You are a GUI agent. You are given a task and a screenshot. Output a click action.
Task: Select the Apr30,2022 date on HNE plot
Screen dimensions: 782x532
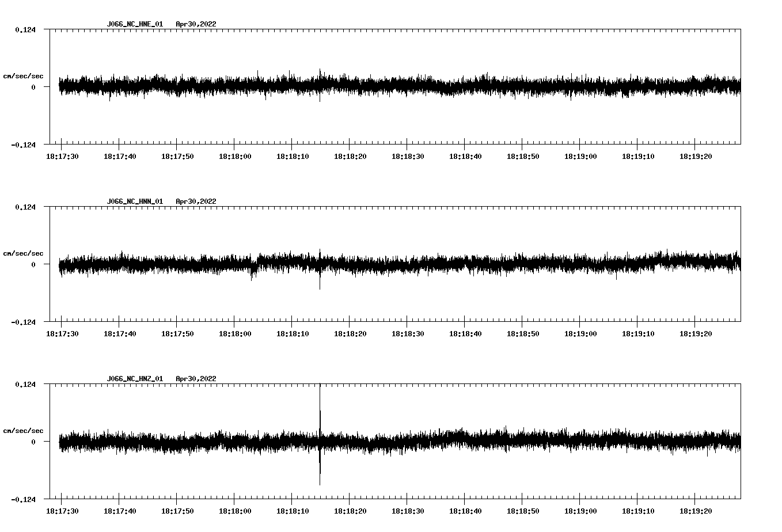click(x=196, y=24)
